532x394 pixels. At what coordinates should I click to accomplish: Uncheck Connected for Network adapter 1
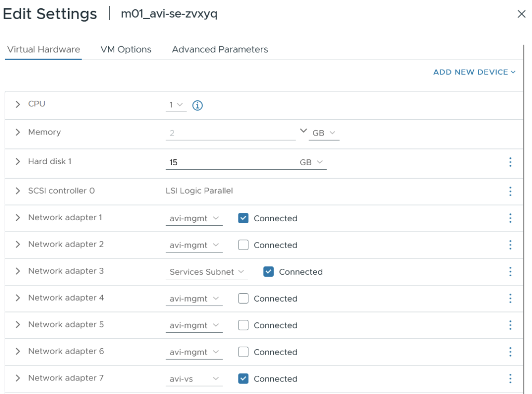243,219
